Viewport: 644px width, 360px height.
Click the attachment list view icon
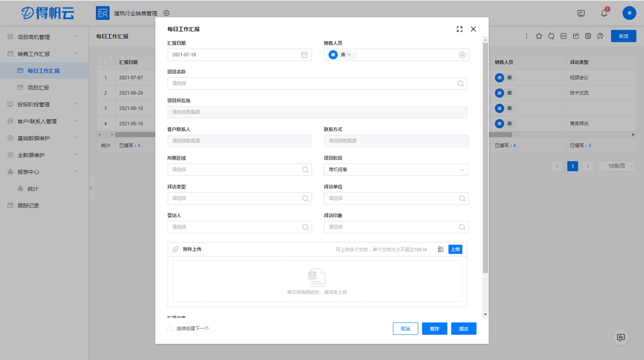point(441,249)
